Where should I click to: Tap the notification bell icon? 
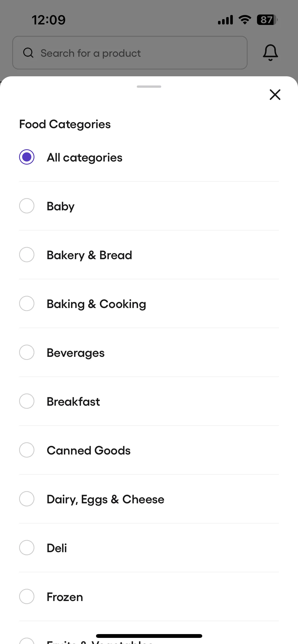(x=270, y=53)
